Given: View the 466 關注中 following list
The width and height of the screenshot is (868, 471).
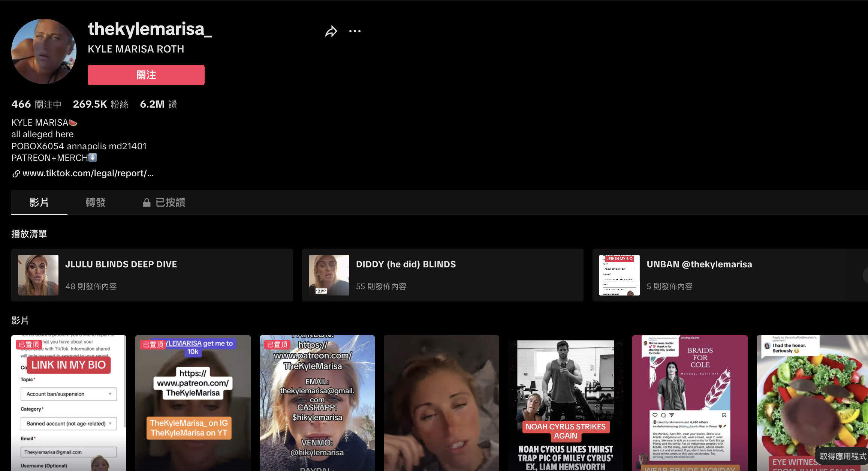Looking at the screenshot, I should pyautogui.click(x=36, y=104).
